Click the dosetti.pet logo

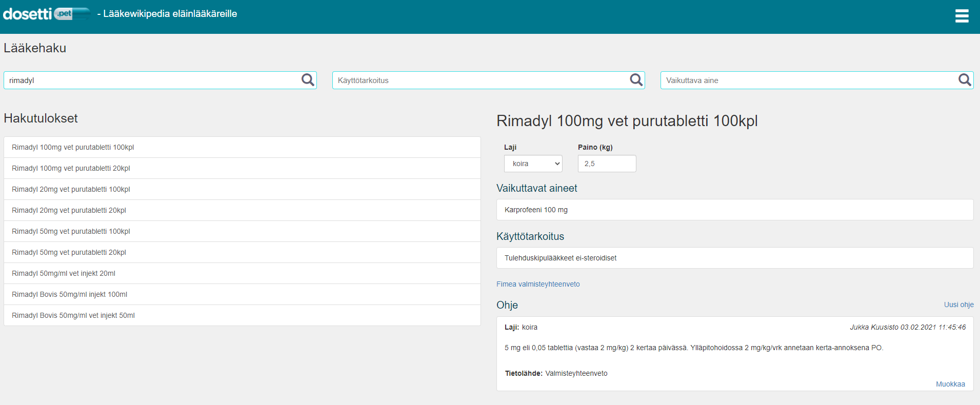pos(47,14)
